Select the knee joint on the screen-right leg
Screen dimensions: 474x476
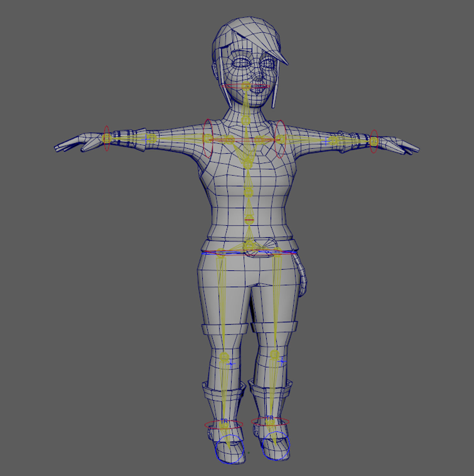tap(275, 355)
